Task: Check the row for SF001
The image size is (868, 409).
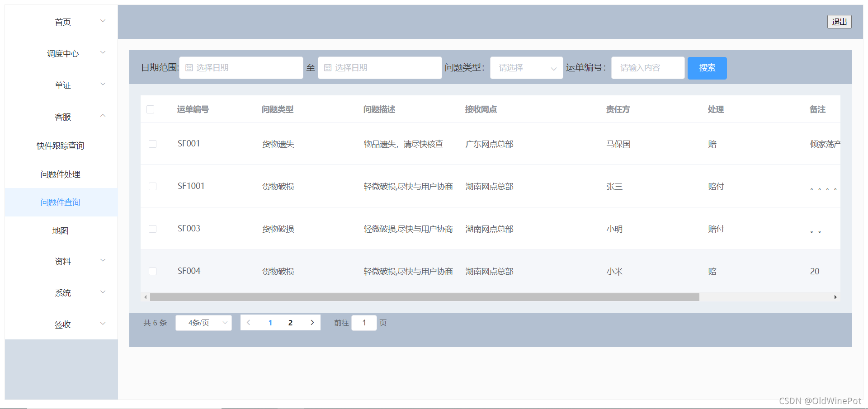Action: pyautogui.click(x=153, y=144)
